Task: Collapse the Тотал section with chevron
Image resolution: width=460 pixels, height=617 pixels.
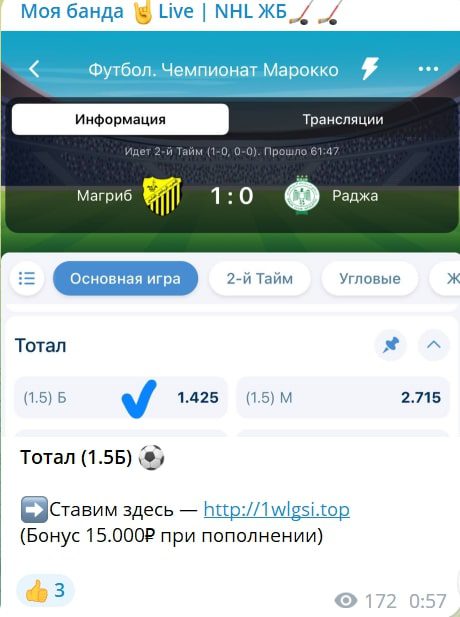Action: 433,345
